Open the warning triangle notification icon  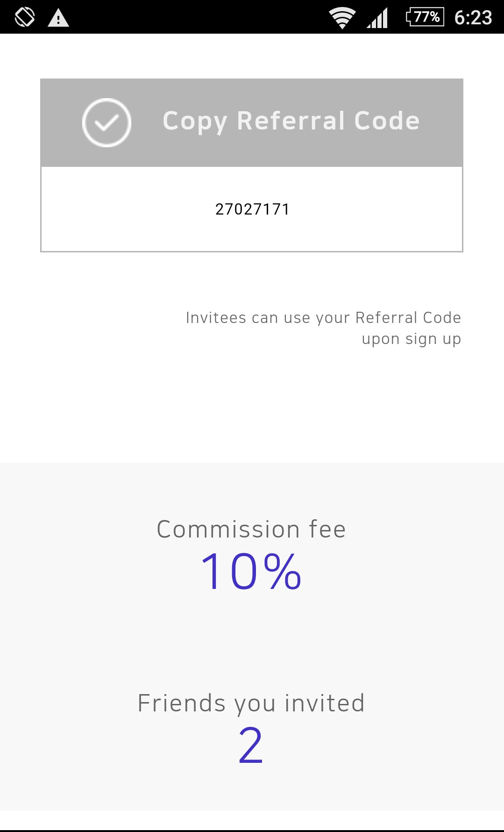[58, 18]
